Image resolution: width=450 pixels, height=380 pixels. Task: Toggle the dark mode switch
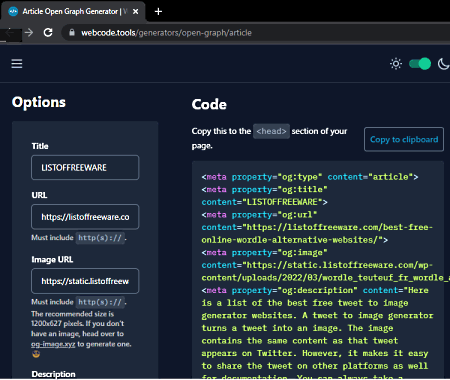click(420, 64)
